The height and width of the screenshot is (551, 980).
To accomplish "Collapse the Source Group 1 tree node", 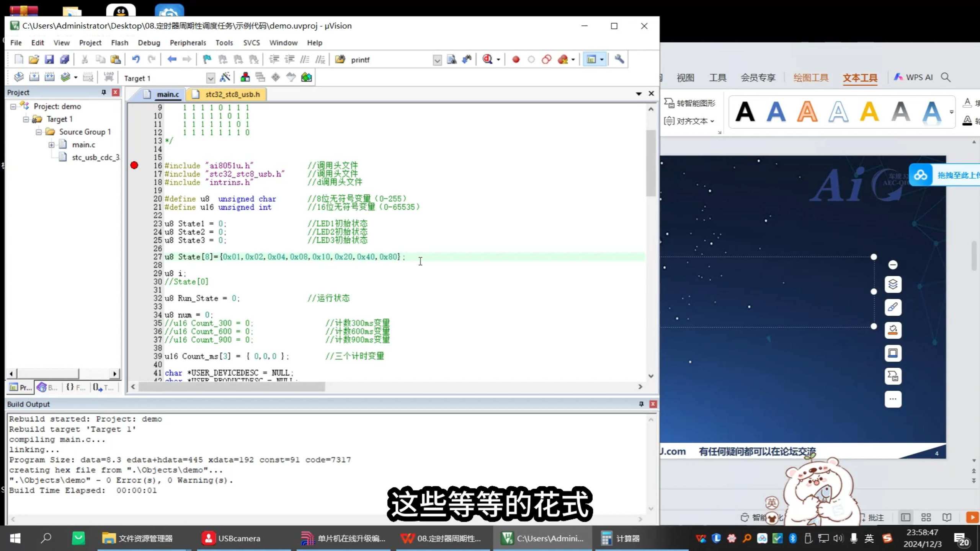I will tap(39, 132).
